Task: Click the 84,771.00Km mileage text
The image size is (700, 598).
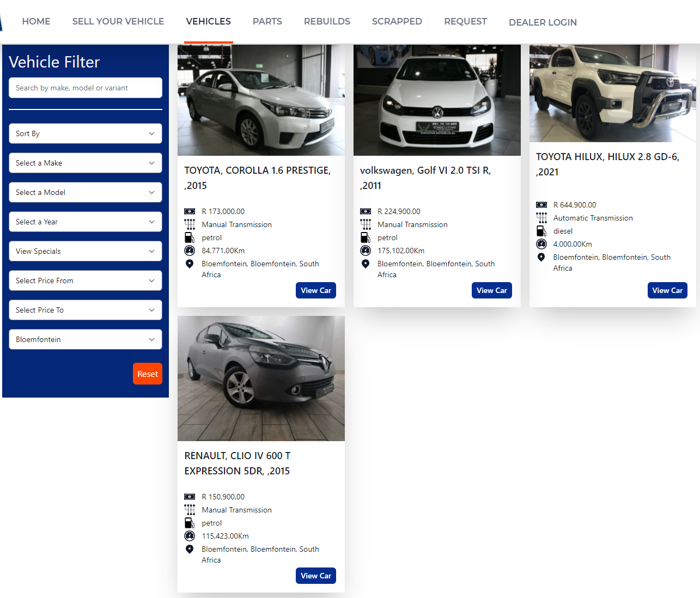Action: (223, 251)
